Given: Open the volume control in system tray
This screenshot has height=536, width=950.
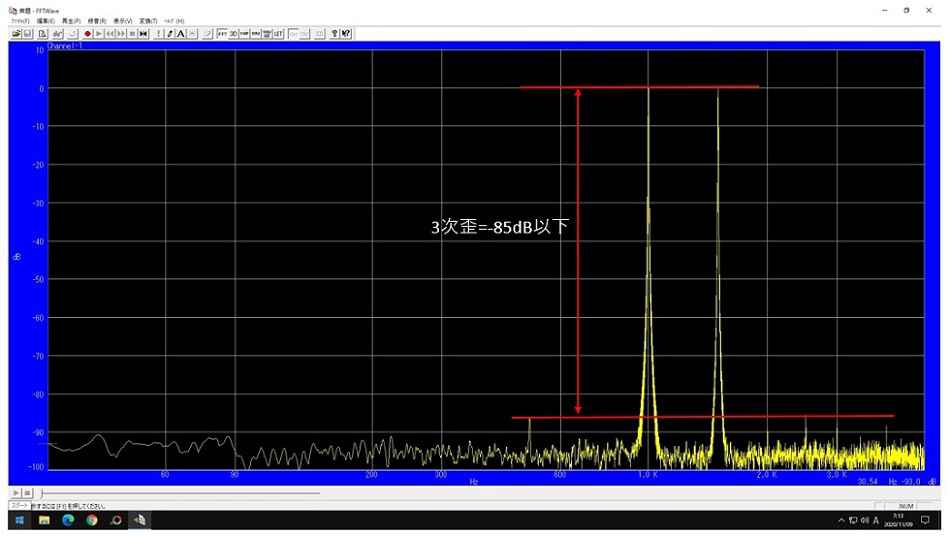Looking at the screenshot, I should tap(864, 520).
